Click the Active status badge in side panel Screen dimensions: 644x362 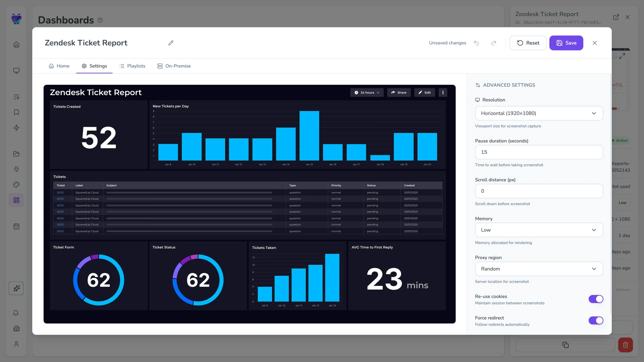620,140
